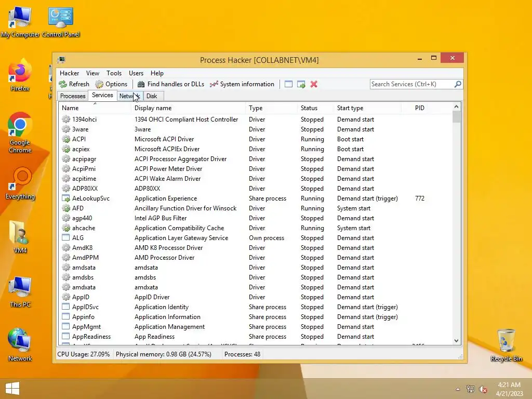Click the scrollbar down arrow
The height and width of the screenshot is (399, 532).
(456, 341)
